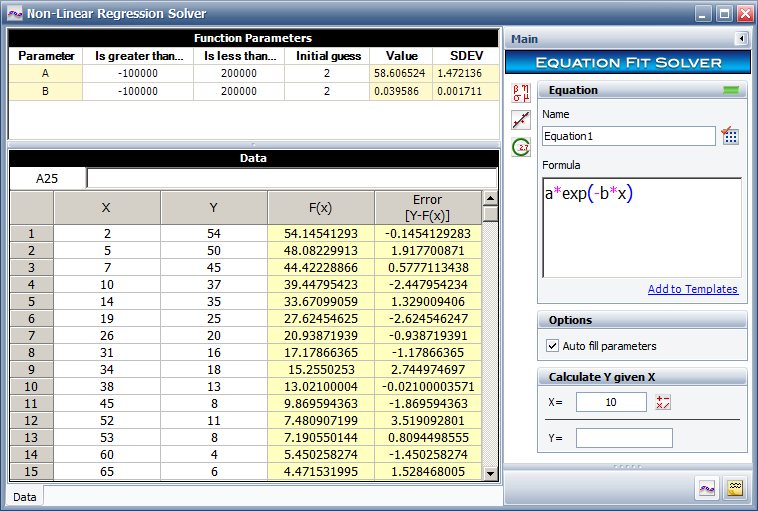
Task: Click F(x) value 9.869594363
Action: tap(321, 404)
